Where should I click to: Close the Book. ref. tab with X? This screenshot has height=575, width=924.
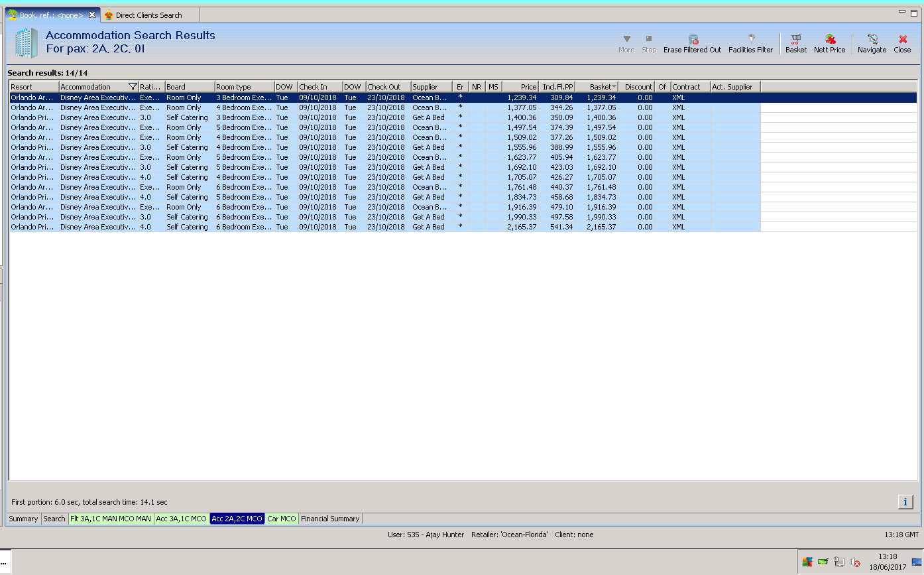point(92,15)
